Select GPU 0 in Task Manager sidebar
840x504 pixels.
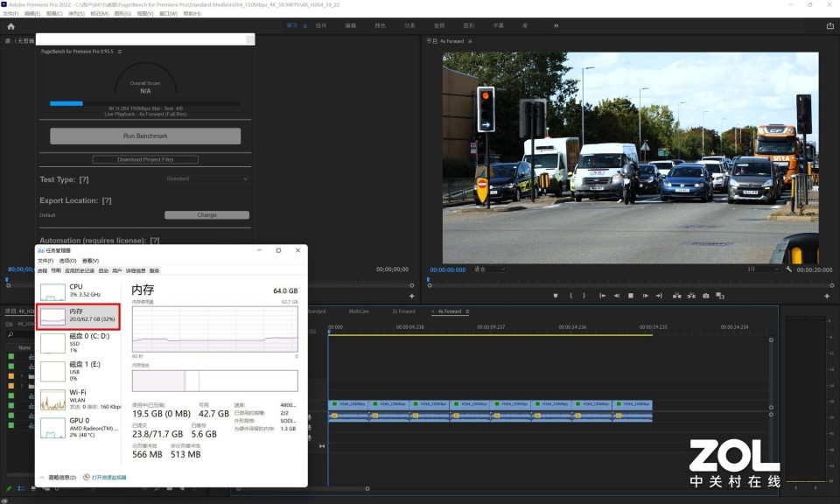pos(79,427)
